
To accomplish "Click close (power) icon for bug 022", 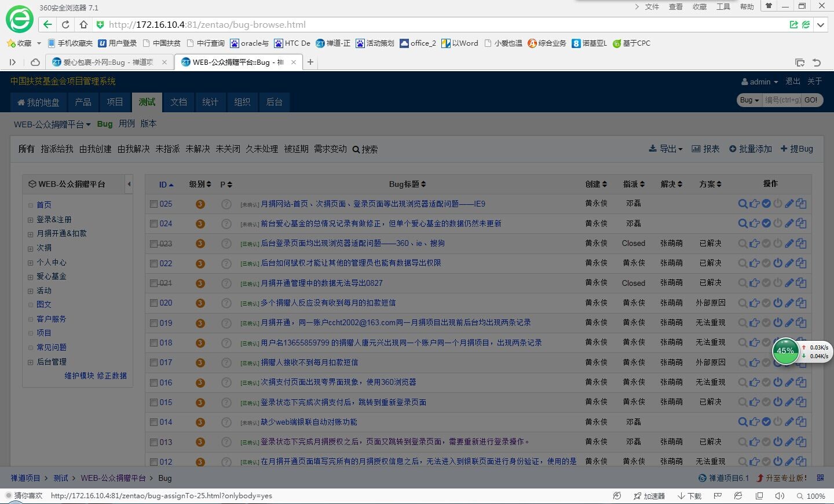I will 778,263.
